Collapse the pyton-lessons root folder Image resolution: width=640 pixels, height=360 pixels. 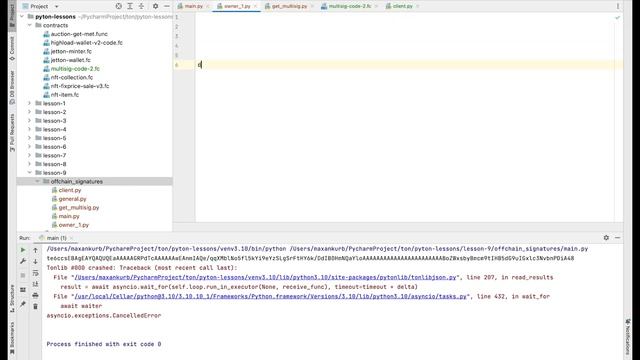22,17
